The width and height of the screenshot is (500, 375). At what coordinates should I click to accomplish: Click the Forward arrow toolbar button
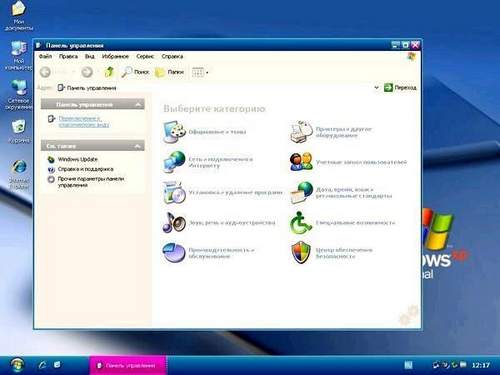tap(87, 72)
